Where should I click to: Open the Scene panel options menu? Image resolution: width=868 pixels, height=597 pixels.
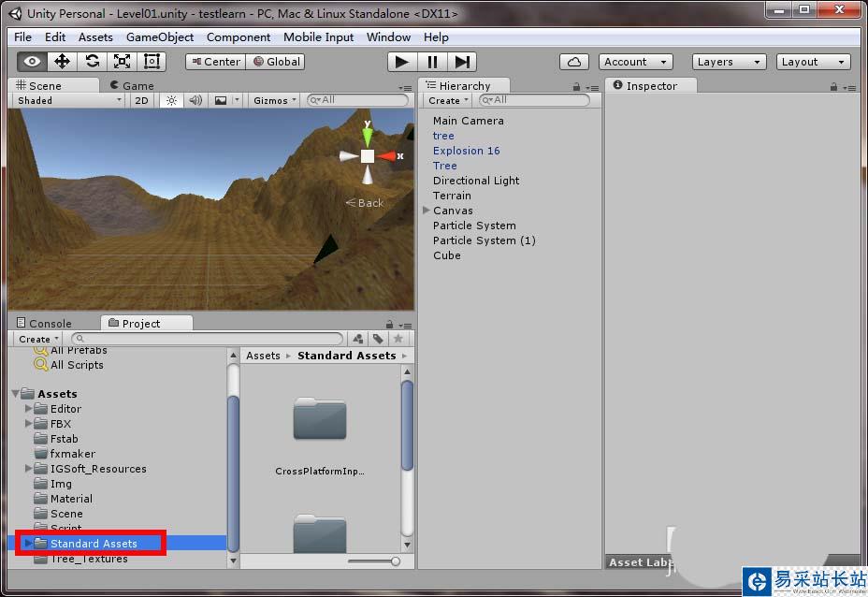click(x=405, y=88)
